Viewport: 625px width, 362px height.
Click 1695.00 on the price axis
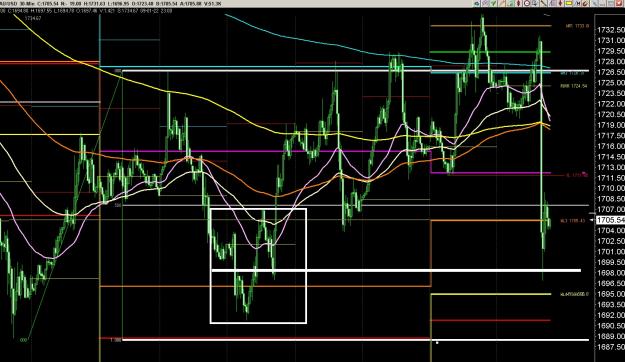(611, 294)
